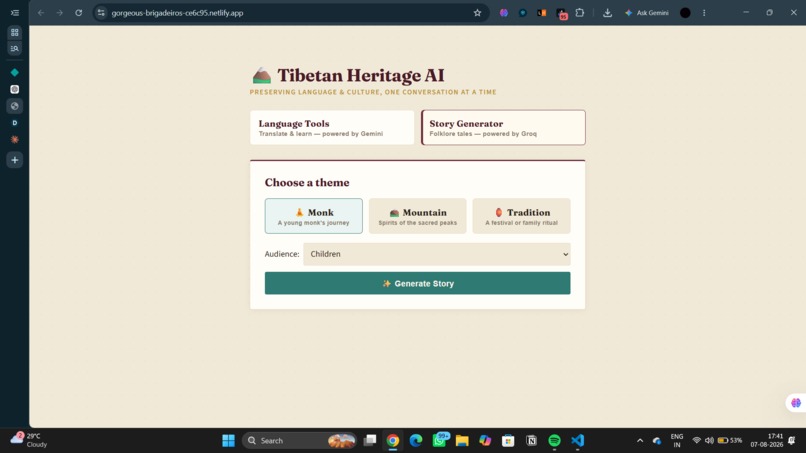Select the Tradition theme card
The width and height of the screenshot is (806, 453).
[521, 216]
